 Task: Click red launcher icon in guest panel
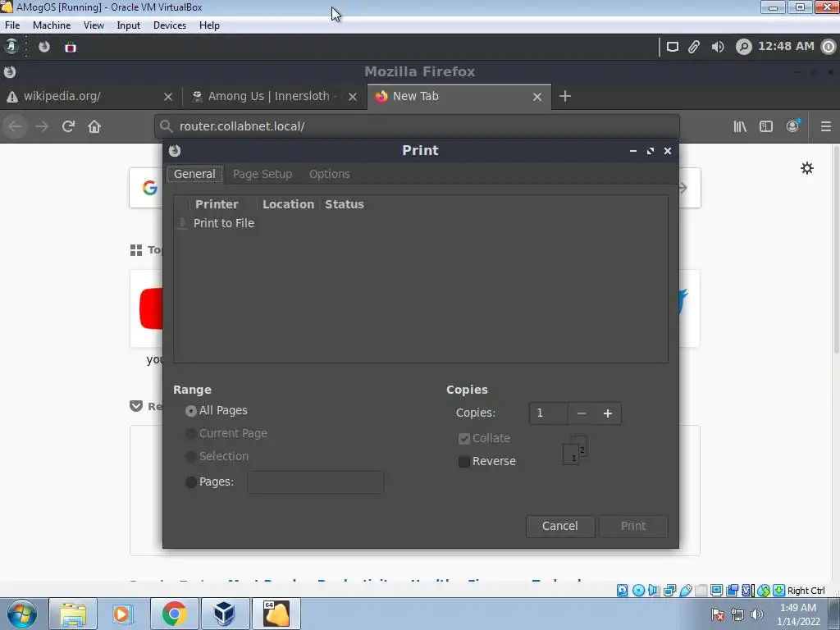(71, 47)
